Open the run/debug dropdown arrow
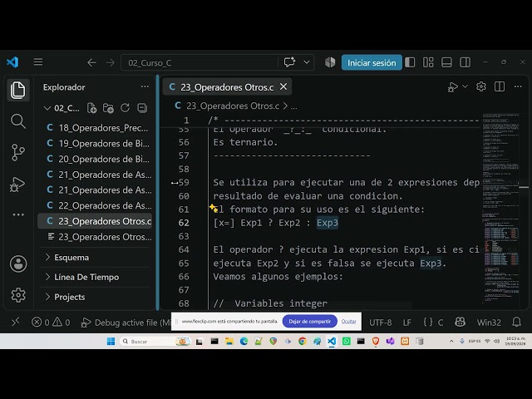The image size is (532, 399). coord(465,86)
